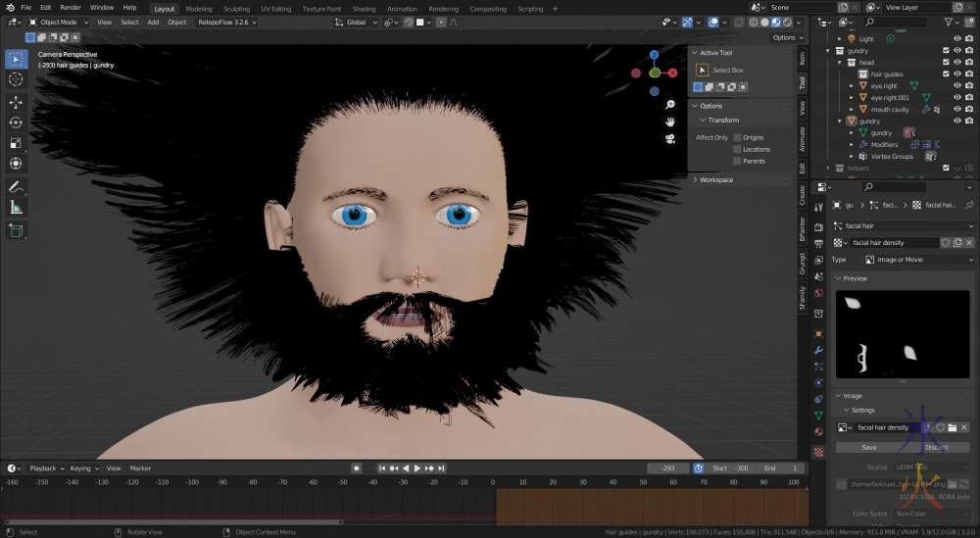Activate the Rotate tool
This screenshot has width=980, height=538.
click(16, 122)
